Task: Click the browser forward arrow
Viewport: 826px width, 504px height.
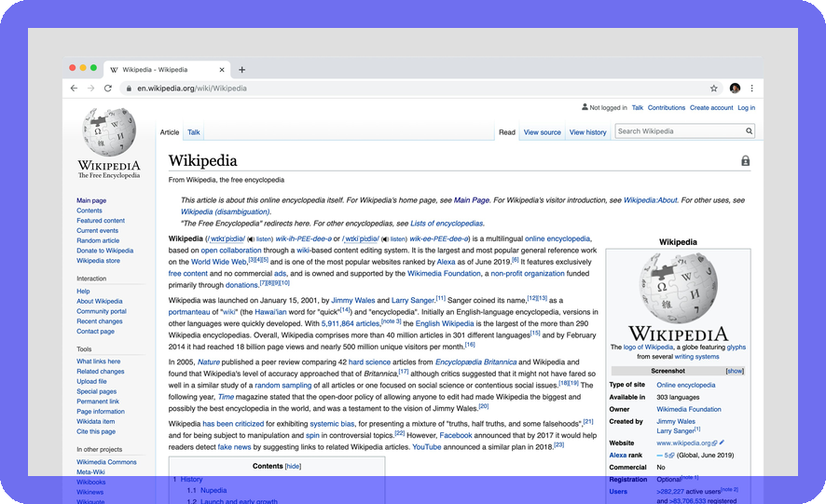Action: tap(90, 89)
